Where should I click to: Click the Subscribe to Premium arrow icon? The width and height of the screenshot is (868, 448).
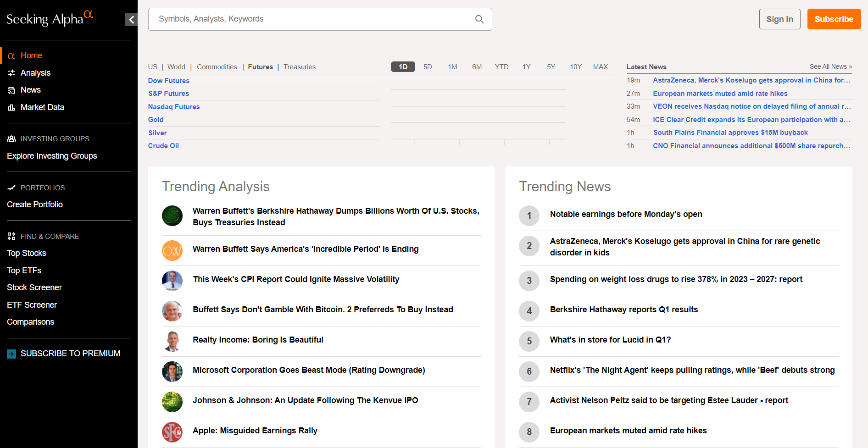tap(11, 354)
